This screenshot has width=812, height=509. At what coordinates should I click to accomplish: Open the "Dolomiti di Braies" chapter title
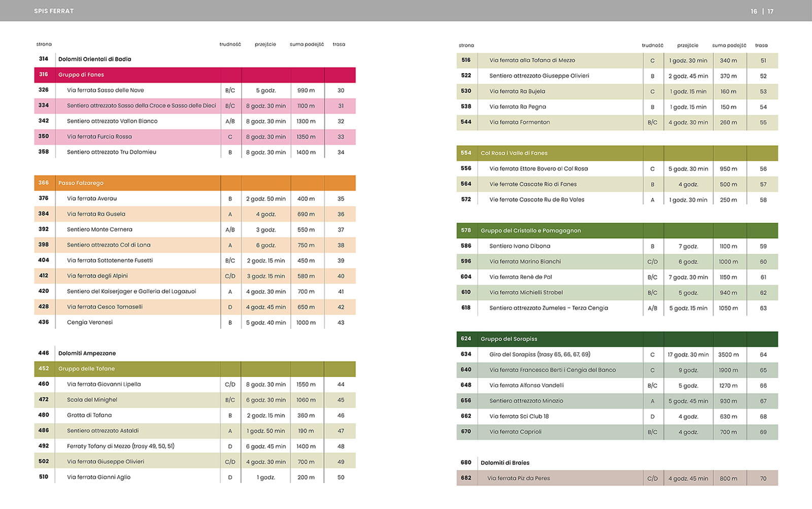[504, 462]
